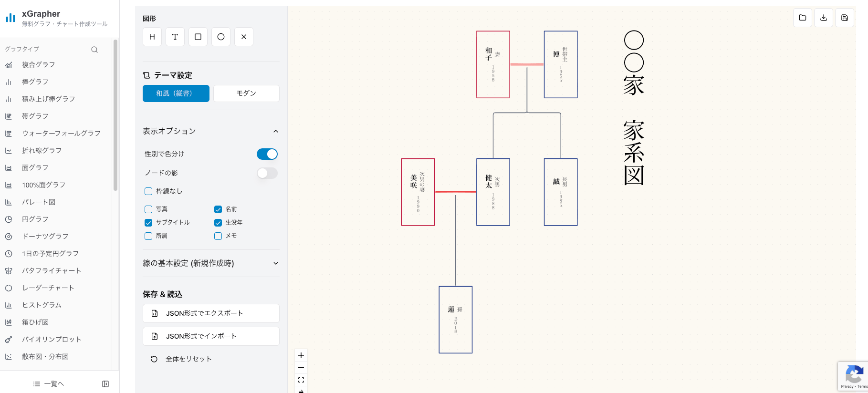Click 一覧へ link at sidebar bottom
Image resolution: width=868 pixels, height=393 pixels.
[49, 384]
